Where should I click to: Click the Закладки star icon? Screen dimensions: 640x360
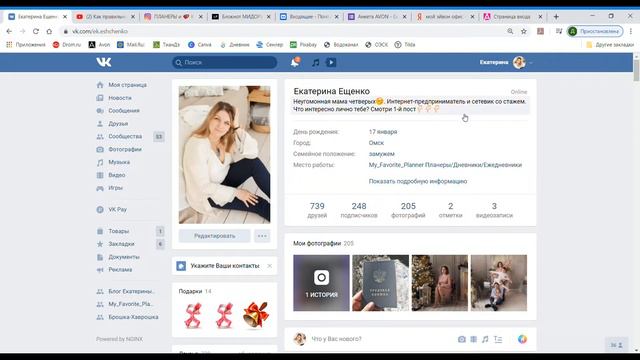pos(100,244)
